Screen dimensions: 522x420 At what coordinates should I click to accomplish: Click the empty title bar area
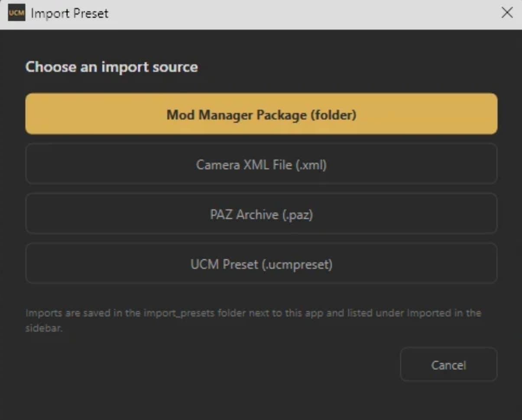tap(303, 13)
